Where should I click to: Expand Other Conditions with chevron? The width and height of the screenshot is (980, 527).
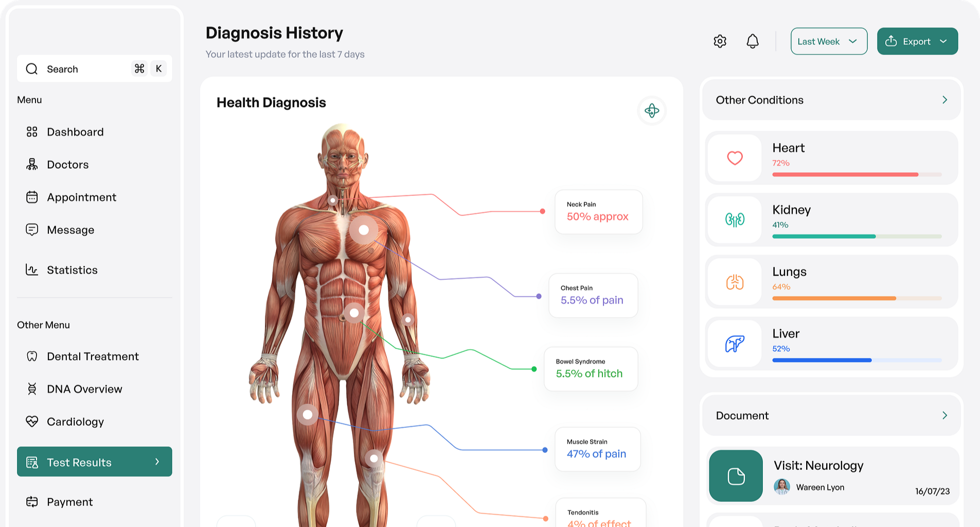945,100
